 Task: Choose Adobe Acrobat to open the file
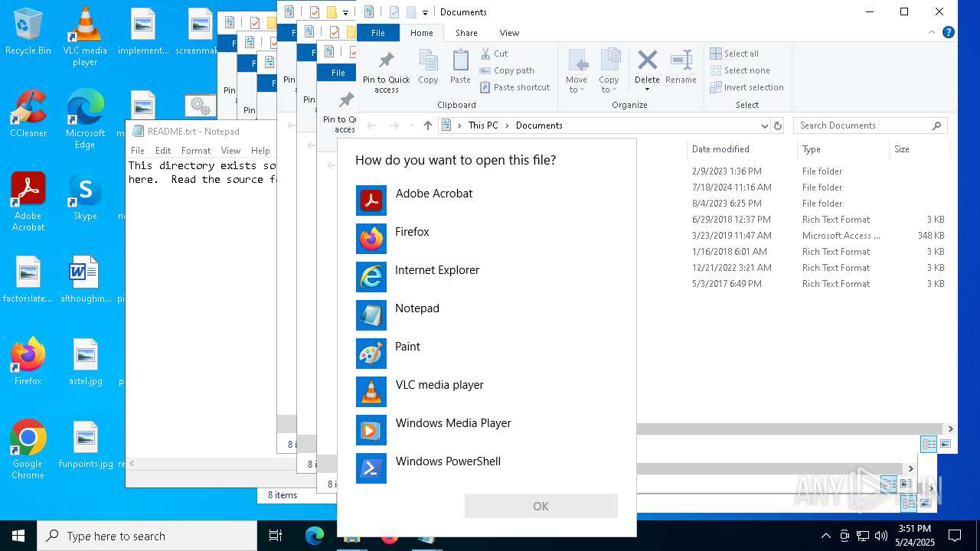coord(486,200)
